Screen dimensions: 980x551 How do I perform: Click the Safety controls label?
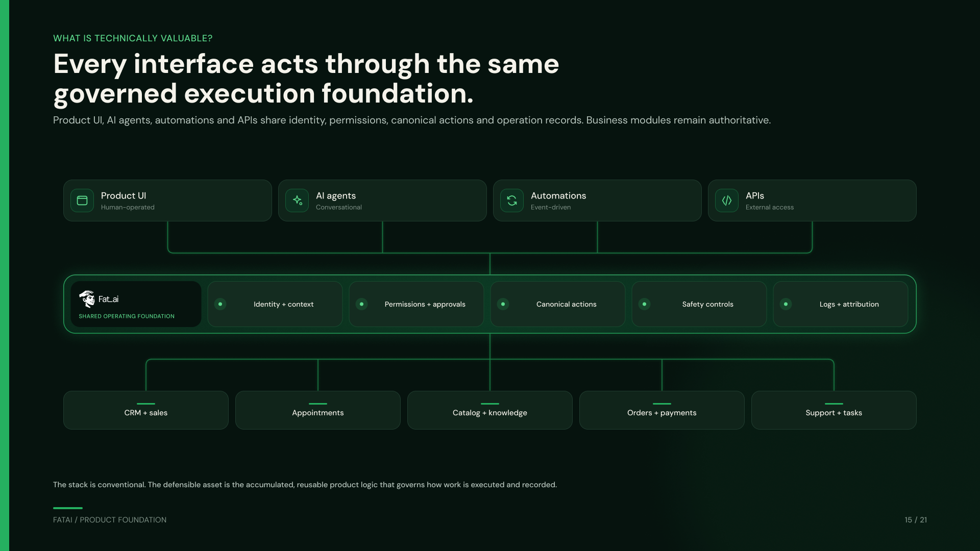tap(708, 304)
